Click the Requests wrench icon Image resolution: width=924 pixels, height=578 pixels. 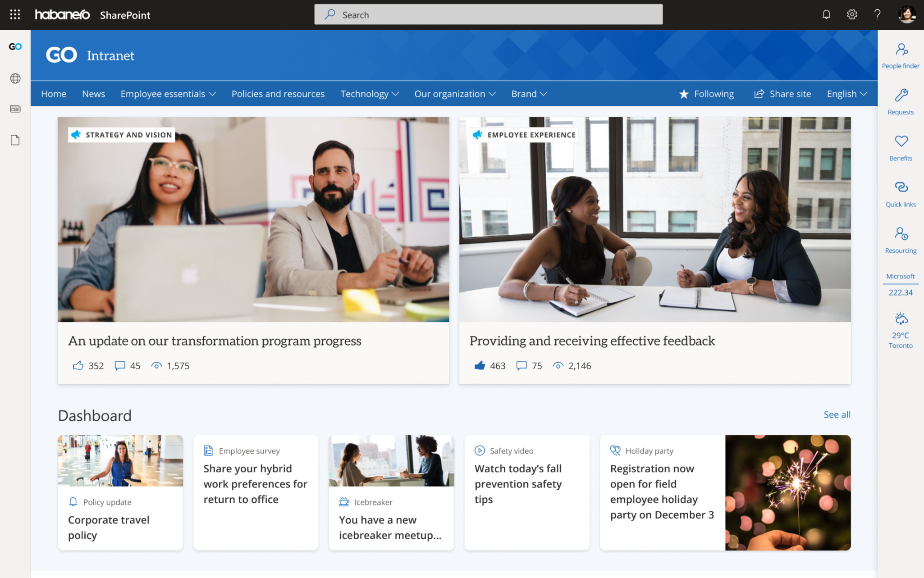(x=901, y=95)
